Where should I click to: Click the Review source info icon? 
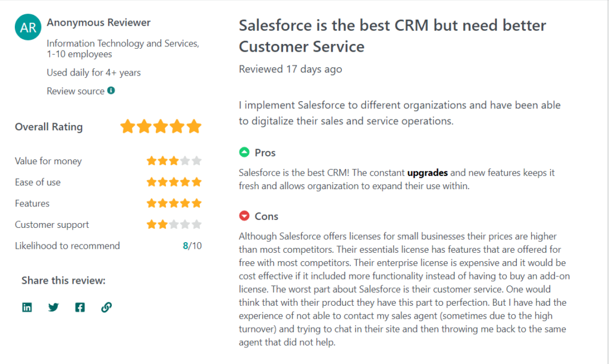[111, 90]
